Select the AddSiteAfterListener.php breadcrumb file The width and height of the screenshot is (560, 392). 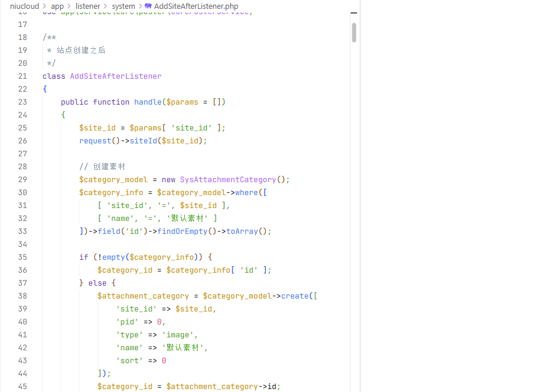[x=196, y=6]
